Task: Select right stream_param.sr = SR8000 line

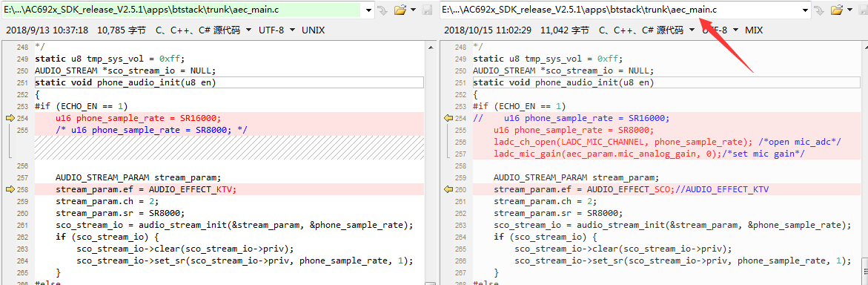Action: pos(558,213)
